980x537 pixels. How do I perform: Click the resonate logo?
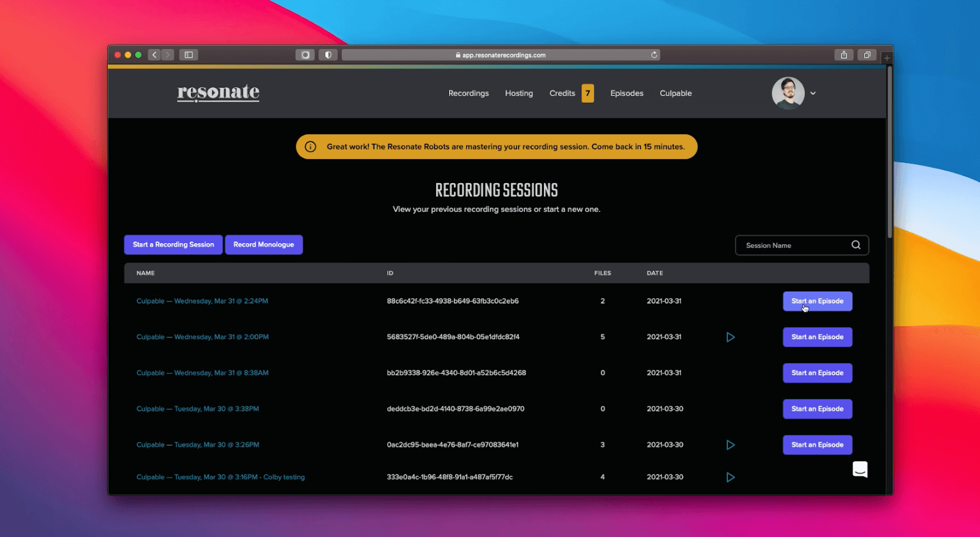pyautogui.click(x=218, y=92)
